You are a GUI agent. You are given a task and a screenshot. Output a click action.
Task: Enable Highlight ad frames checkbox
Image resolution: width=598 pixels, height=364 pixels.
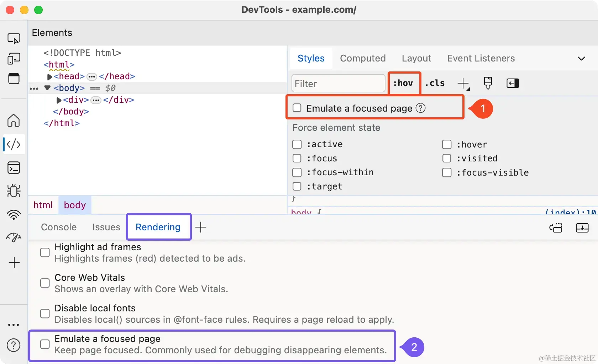(45, 252)
